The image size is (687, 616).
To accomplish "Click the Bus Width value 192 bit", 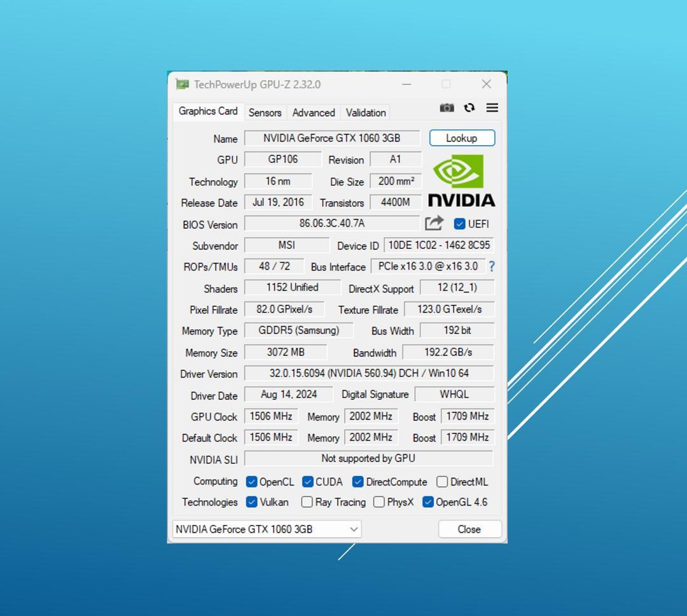I will (457, 330).
